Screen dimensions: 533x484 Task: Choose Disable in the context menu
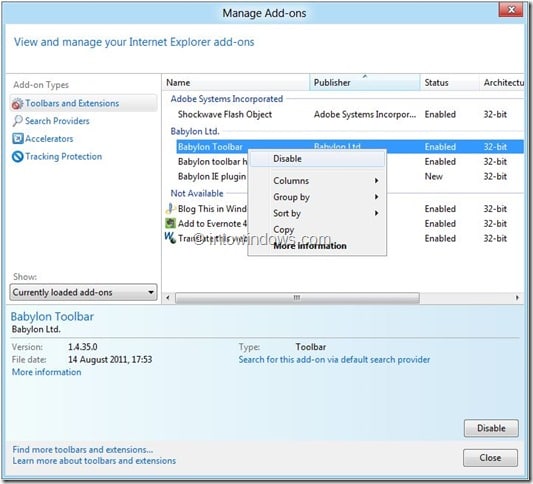click(317, 159)
